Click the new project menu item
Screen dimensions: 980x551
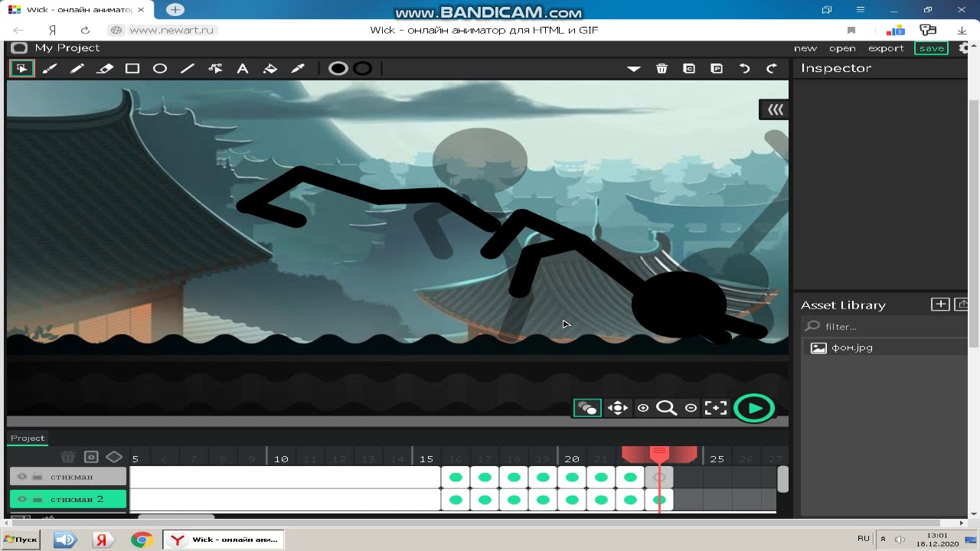pyautogui.click(x=805, y=48)
